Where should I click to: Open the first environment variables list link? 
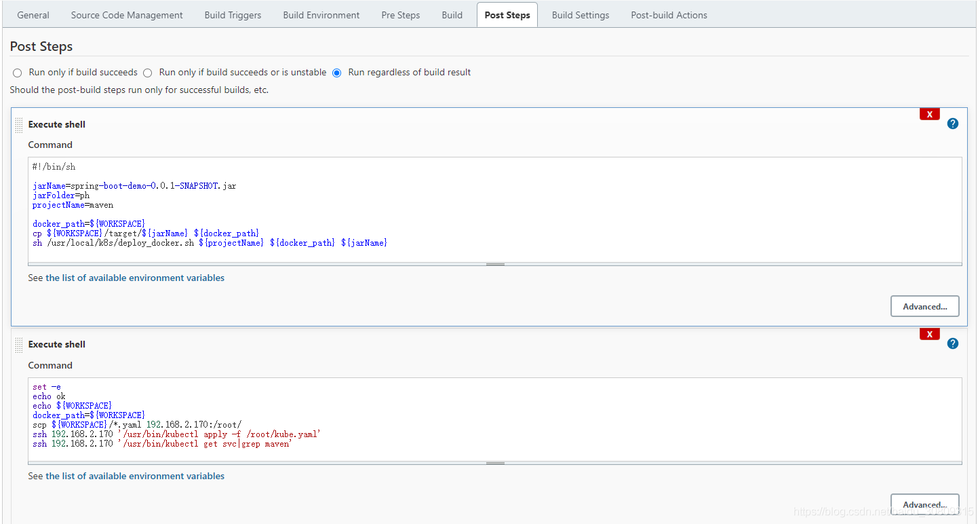tap(135, 278)
